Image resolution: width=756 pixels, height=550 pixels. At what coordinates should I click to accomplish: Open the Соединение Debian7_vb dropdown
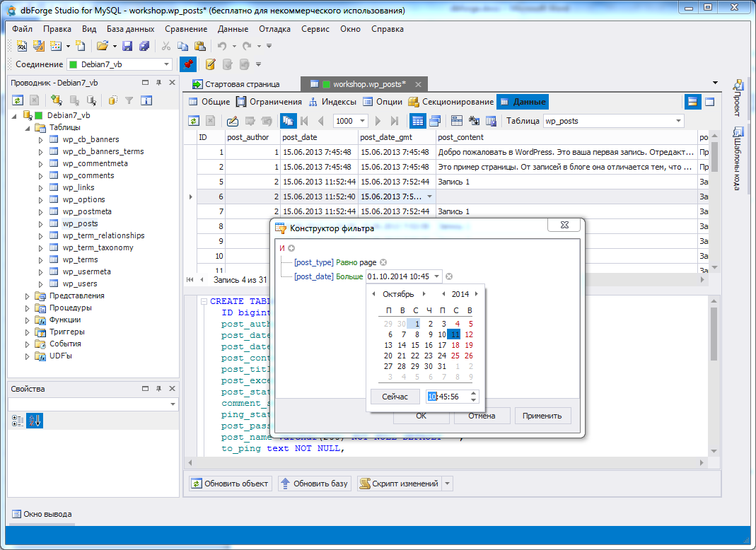pyautogui.click(x=166, y=64)
